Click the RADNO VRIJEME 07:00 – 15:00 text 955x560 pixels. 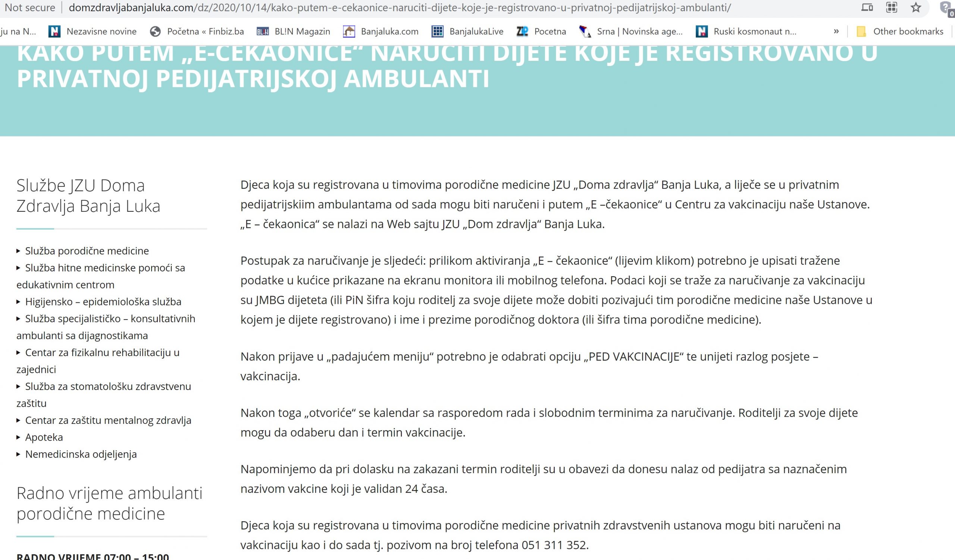[93, 556]
